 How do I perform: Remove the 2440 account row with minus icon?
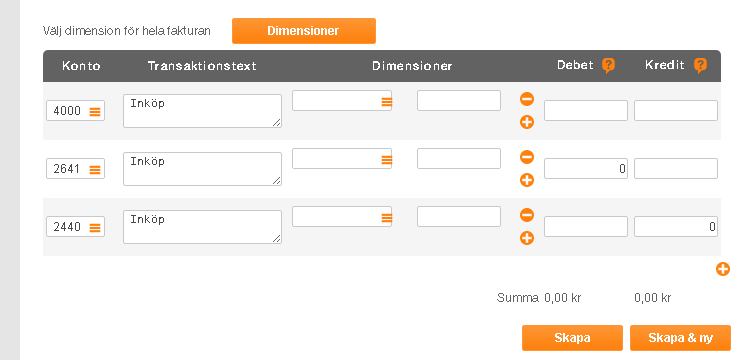[526, 215]
